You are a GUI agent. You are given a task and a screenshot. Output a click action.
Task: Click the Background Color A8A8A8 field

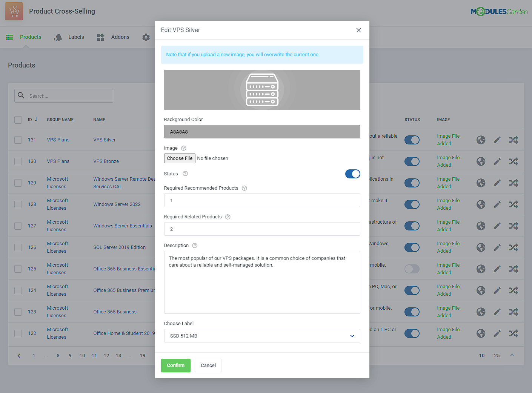pyautogui.click(x=262, y=132)
